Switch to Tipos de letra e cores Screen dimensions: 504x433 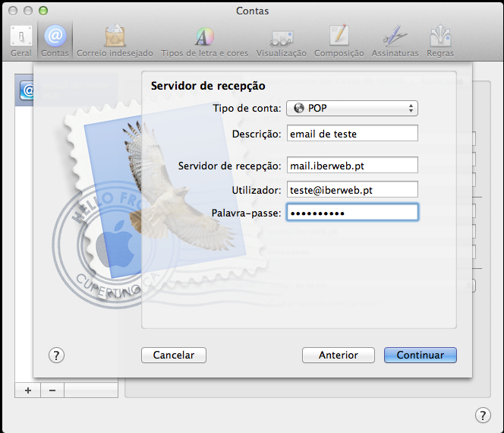(x=205, y=41)
